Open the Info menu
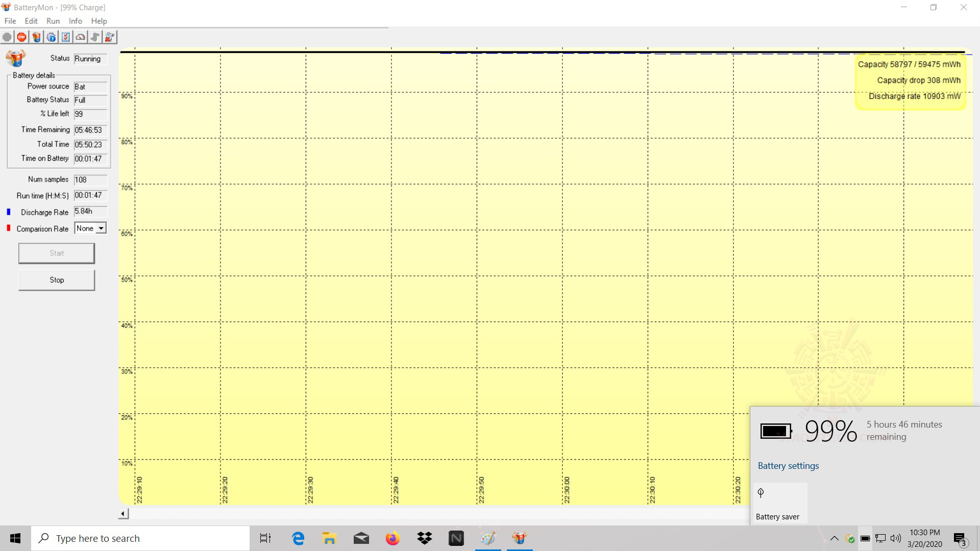The height and width of the screenshot is (551, 980). click(x=75, y=21)
